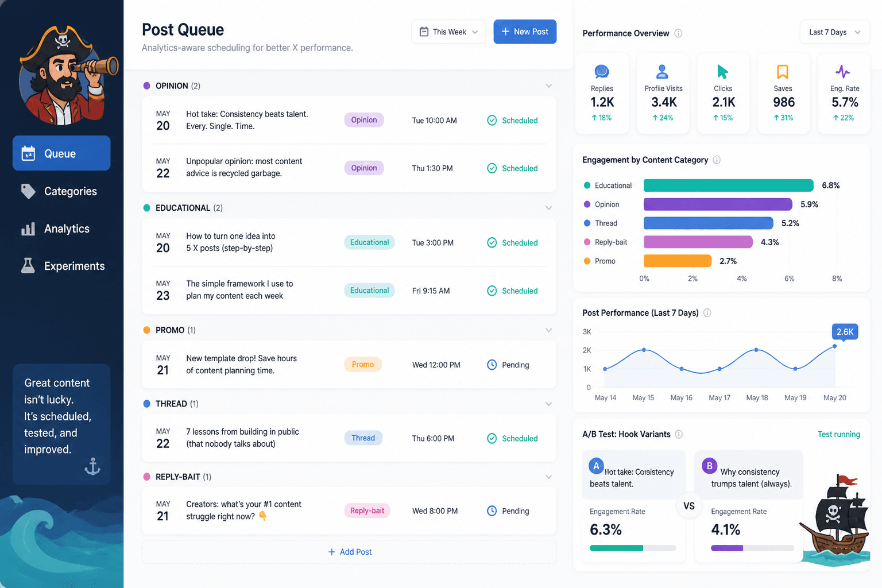This screenshot has width=882, height=588.
Task: Click the Performance Overview info icon
Action: click(x=678, y=33)
